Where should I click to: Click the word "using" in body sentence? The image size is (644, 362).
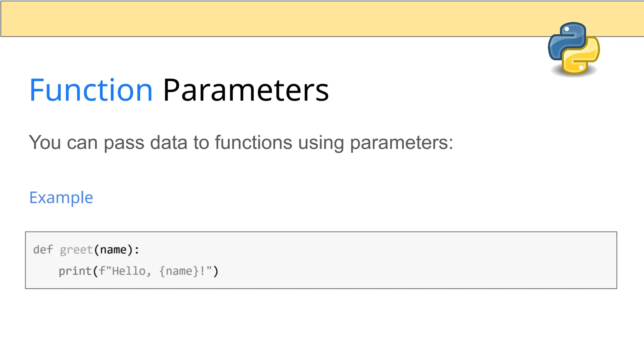pos(321,142)
